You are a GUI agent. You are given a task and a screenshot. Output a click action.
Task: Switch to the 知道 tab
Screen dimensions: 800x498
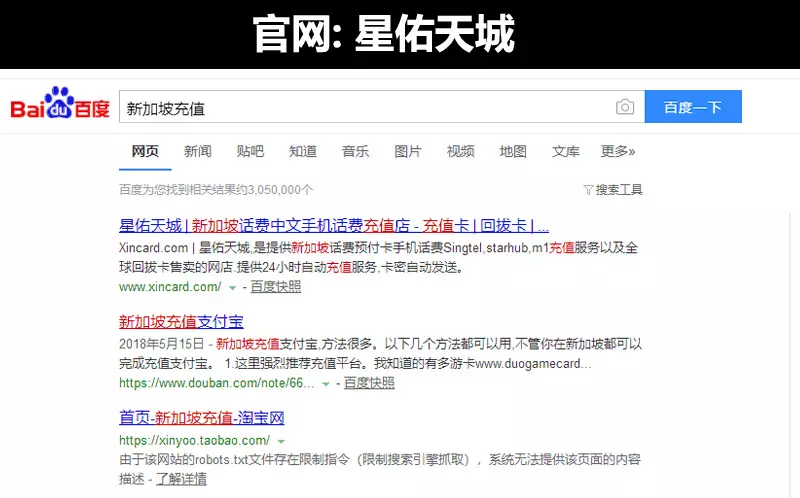click(303, 151)
